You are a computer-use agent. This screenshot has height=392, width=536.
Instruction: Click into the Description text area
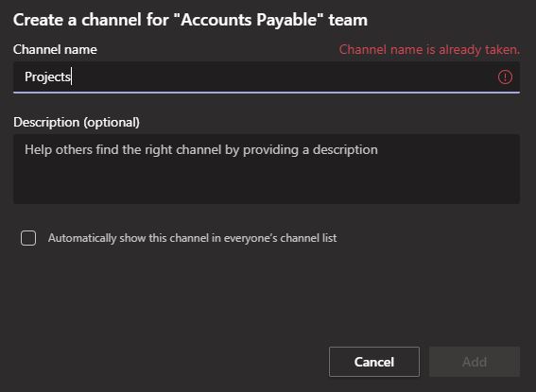coord(267,169)
